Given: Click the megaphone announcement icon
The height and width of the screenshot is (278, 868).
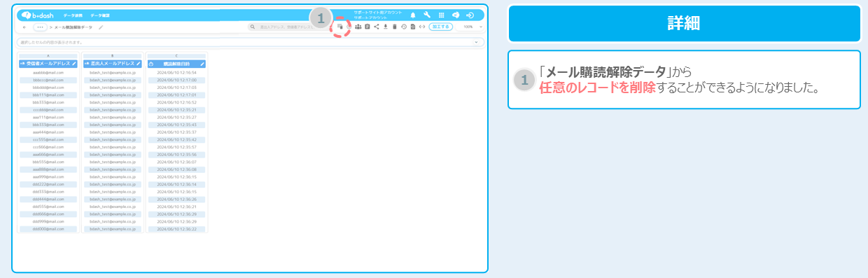Looking at the screenshot, I should [456, 15].
